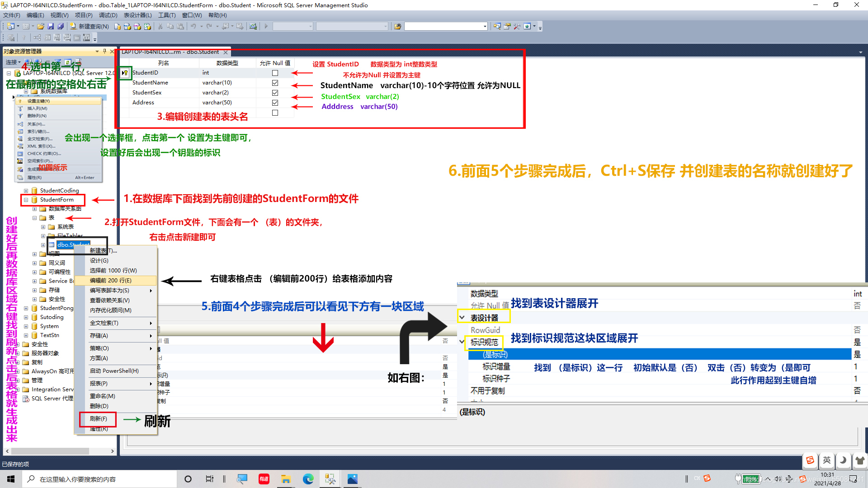
Task: Click the Save All toolbar icon
Action: 60,26
